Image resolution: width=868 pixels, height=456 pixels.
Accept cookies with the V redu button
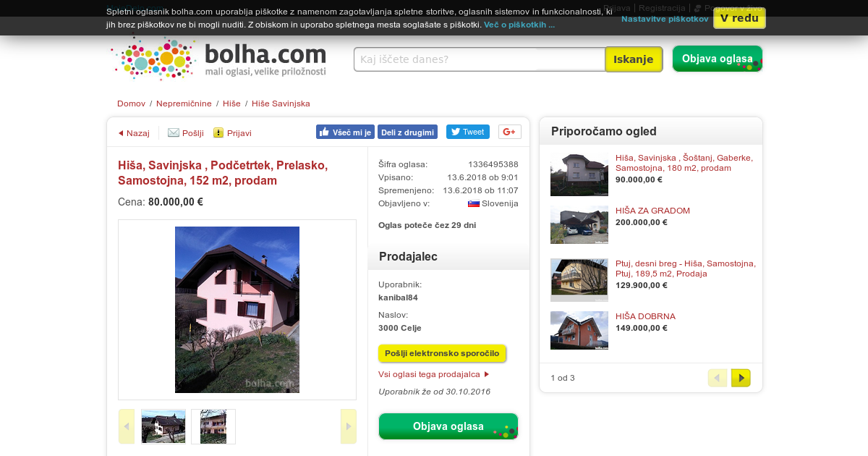click(739, 18)
